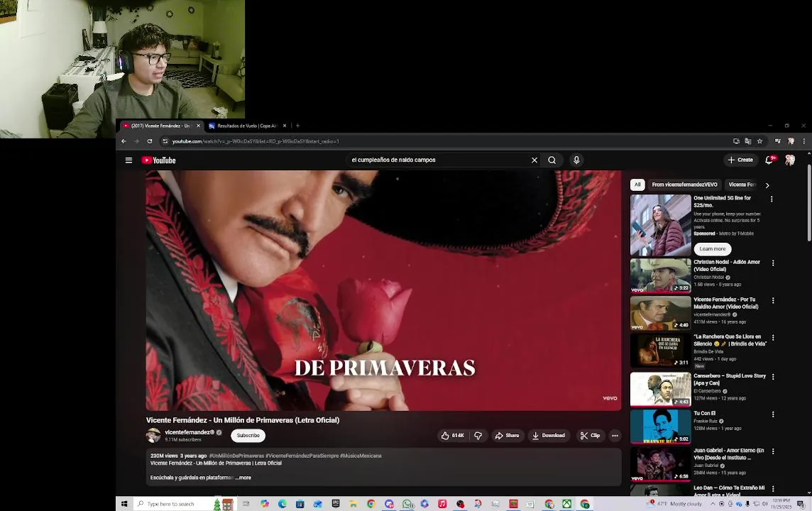This screenshot has width=812, height=511.
Task: Open the Windows Start menu
Action: coord(124,504)
